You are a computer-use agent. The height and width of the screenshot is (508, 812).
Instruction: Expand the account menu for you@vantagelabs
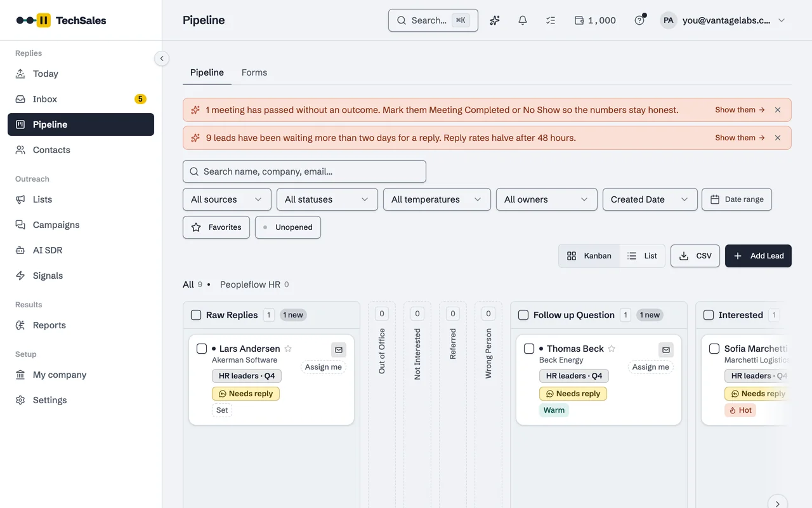point(723,20)
